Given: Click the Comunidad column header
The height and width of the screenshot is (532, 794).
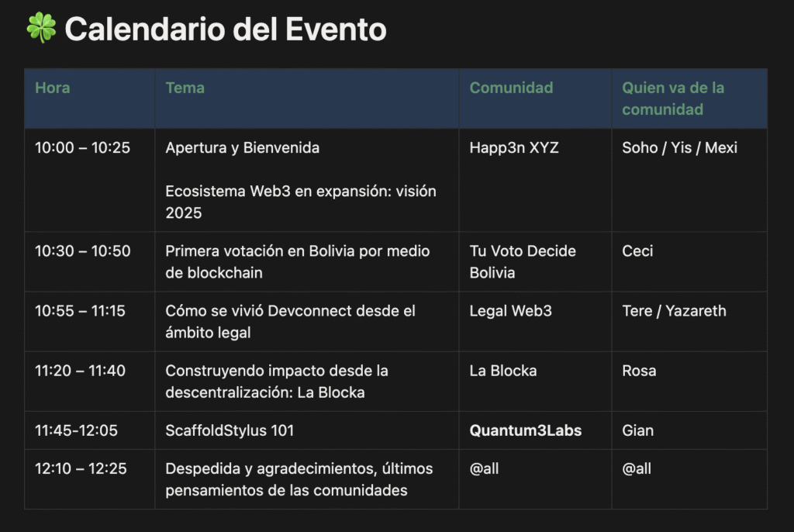Looking at the screenshot, I should pos(511,88).
